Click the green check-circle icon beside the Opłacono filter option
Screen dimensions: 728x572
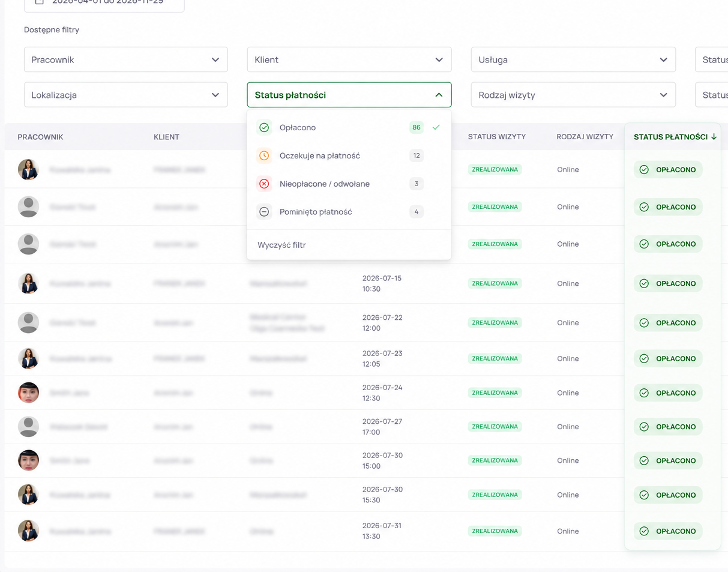coord(264,127)
